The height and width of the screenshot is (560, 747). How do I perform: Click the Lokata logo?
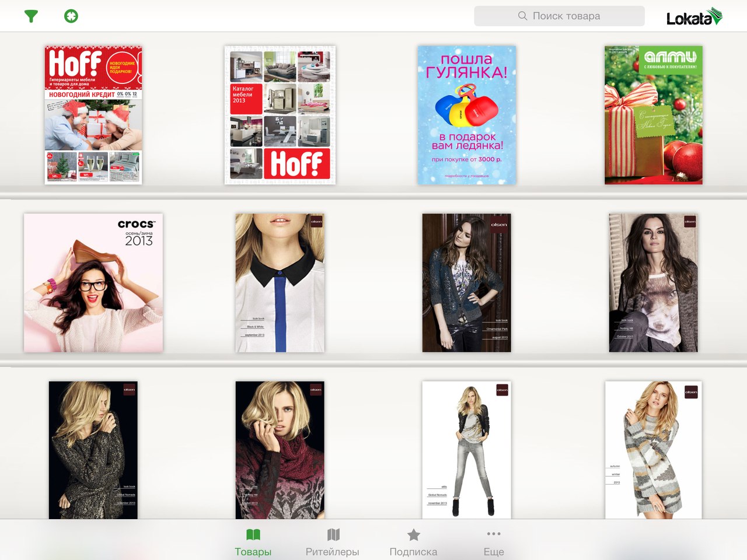694,17
